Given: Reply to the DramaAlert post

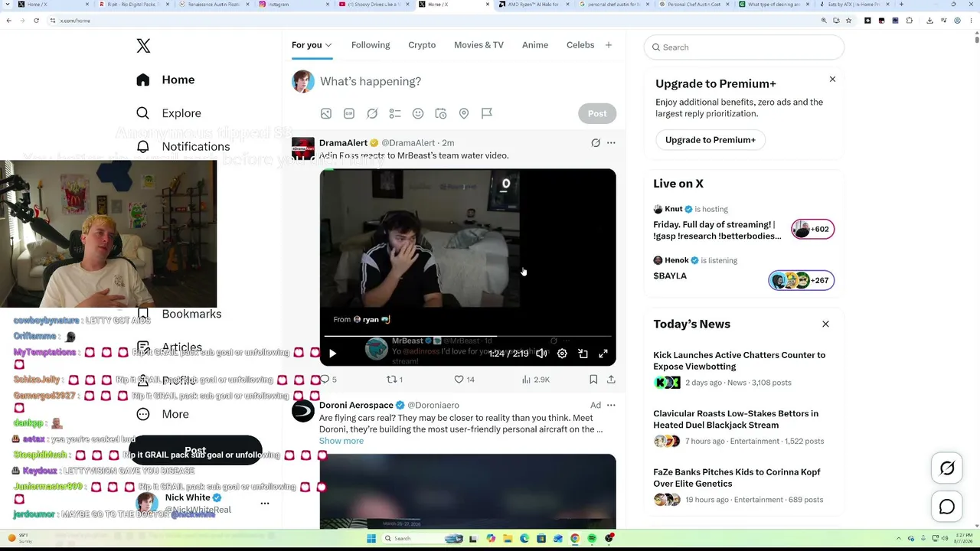Looking at the screenshot, I should pos(328,380).
